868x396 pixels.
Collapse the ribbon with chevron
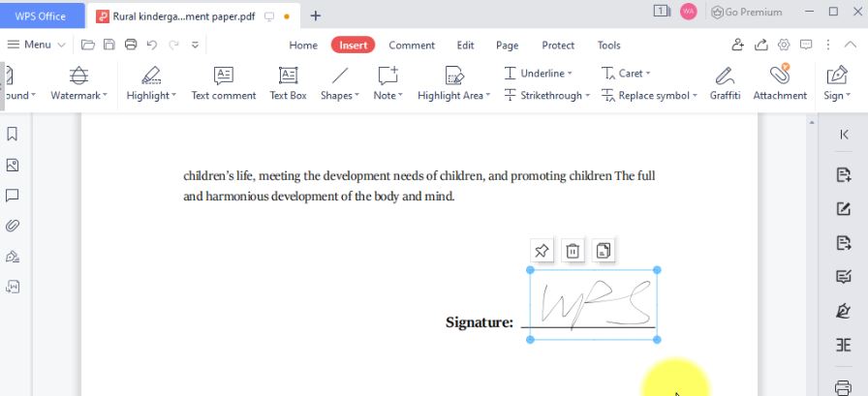(x=850, y=45)
